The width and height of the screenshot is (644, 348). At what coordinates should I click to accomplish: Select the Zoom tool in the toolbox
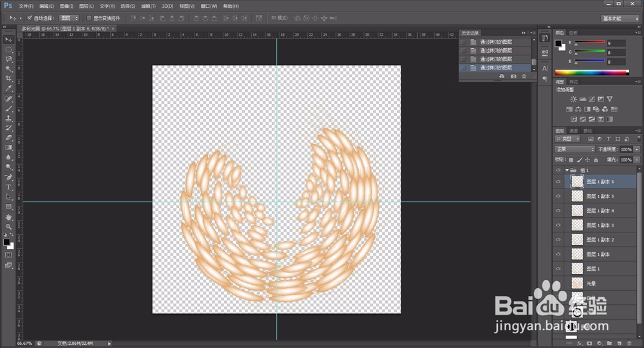(x=8, y=226)
